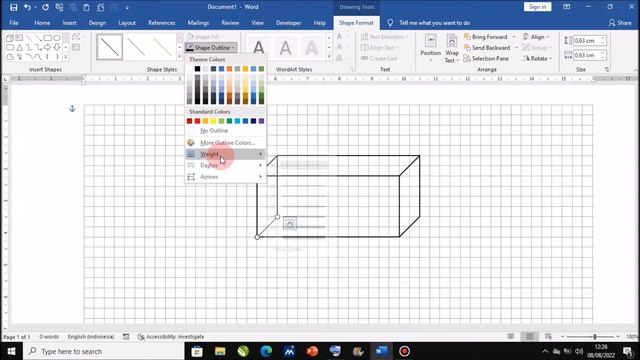Click the Share button
Screen dimensions: 640x360
(620, 23)
